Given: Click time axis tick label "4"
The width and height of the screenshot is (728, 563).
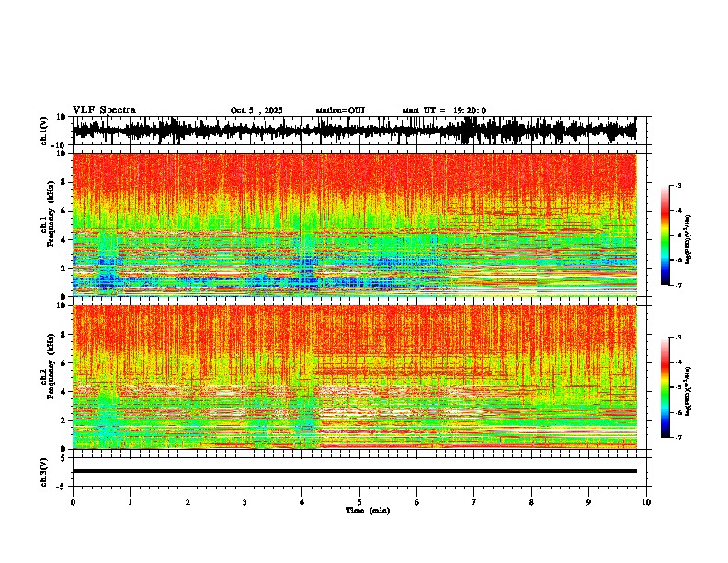Looking at the screenshot, I should (302, 502).
